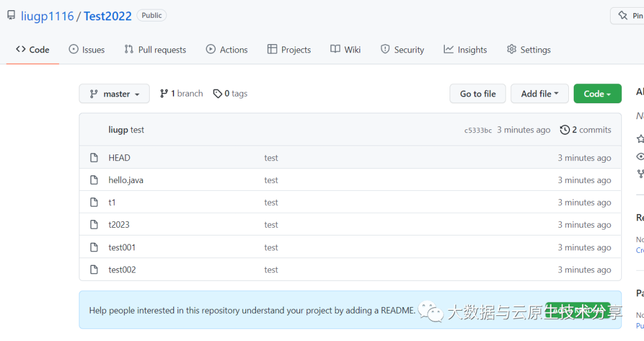Image resolution: width=644 pixels, height=341 pixels.
Task: Click the repository icon beside liugp1116
Action: (x=11, y=15)
